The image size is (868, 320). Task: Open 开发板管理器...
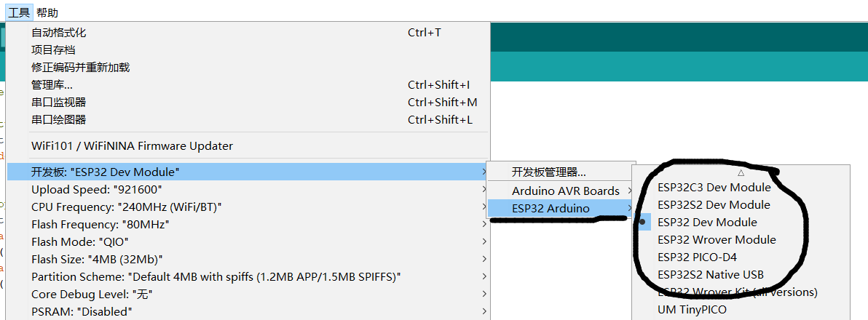[x=561, y=172]
